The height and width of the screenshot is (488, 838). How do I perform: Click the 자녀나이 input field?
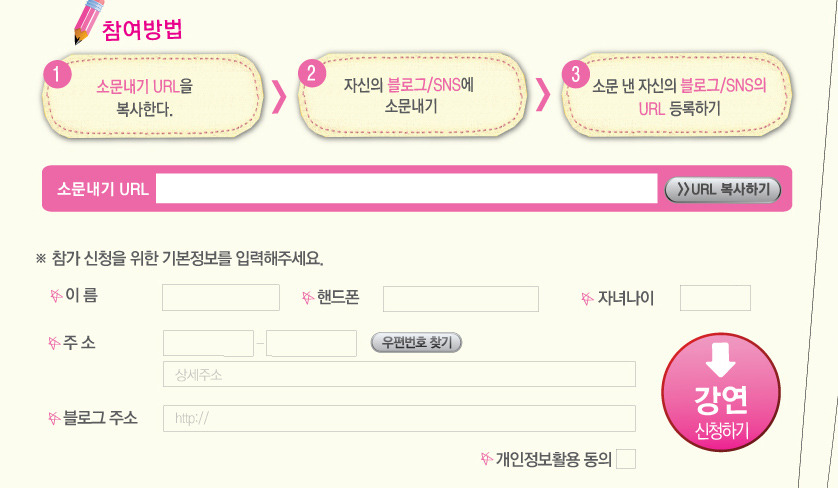coord(715,298)
